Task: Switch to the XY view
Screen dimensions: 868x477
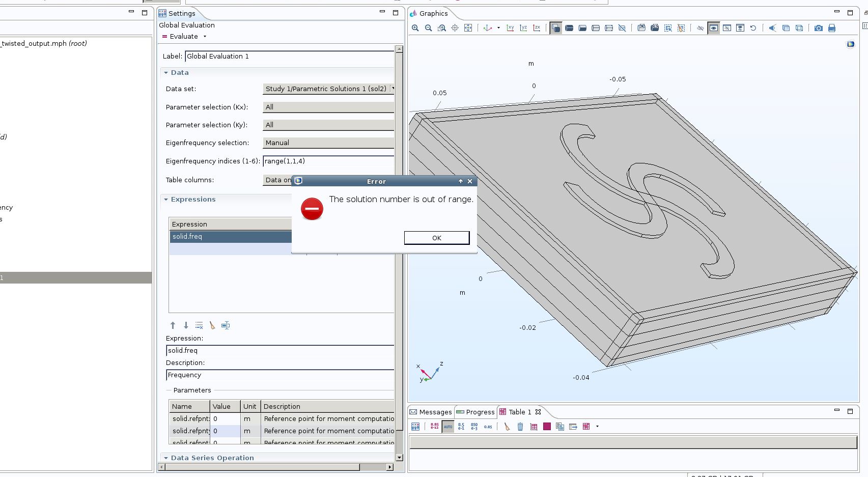Action: pyautogui.click(x=510, y=28)
